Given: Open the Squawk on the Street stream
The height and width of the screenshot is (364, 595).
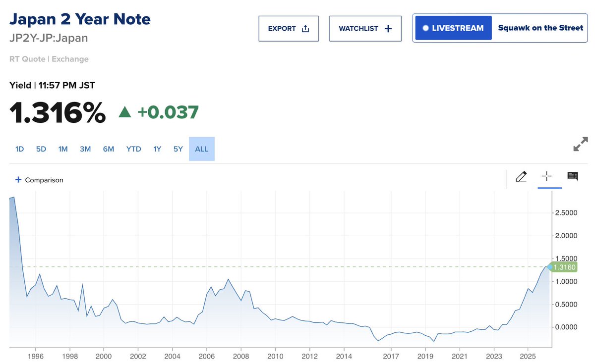Looking at the screenshot, I should [x=540, y=28].
